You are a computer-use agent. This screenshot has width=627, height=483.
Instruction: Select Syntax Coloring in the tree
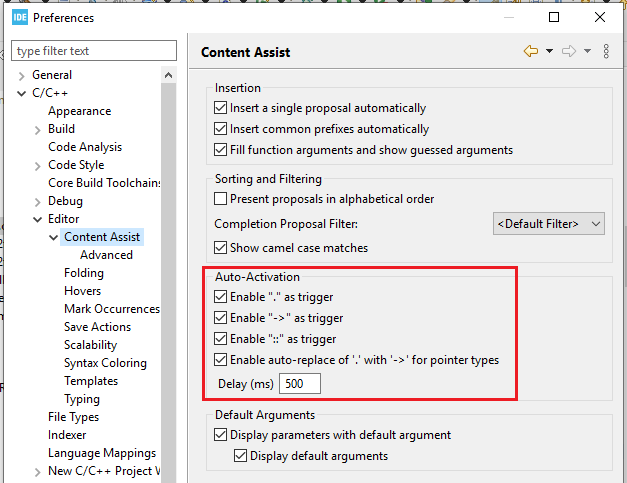105,363
